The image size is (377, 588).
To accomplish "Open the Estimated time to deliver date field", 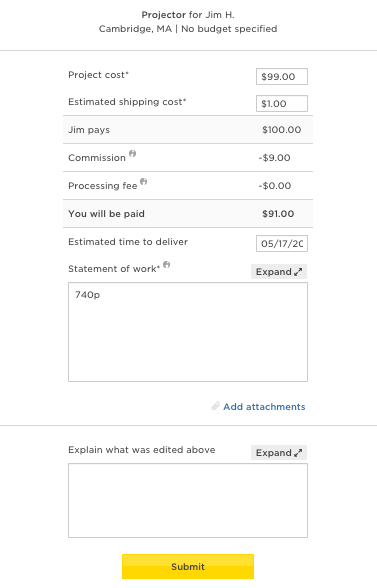I will [x=282, y=244].
